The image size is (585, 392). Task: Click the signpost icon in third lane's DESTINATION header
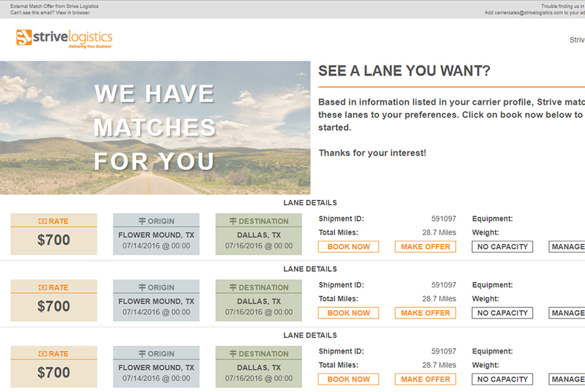pos(233,353)
